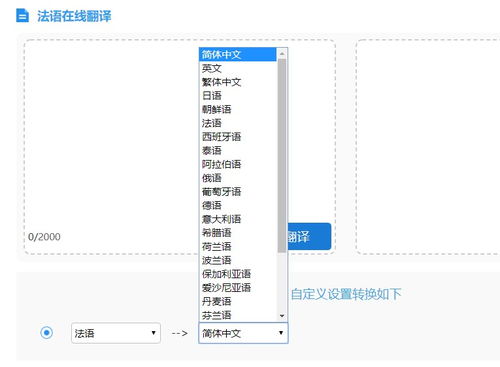Collapse the 简体中文 target language dropdown
Image resolution: width=500 pixels, height=367 pixels.
(243, 333)
